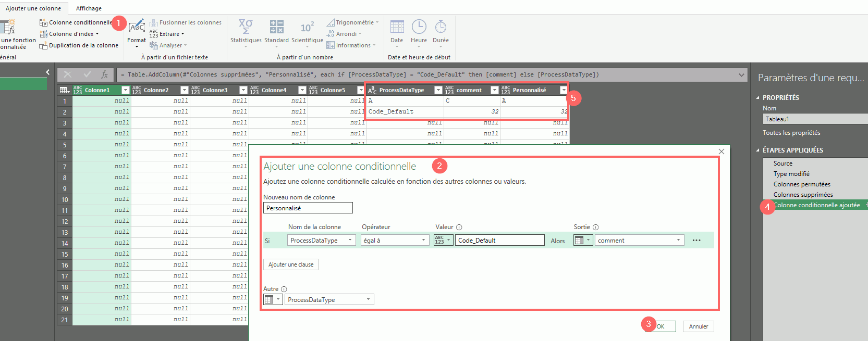This screenshot has width=868, height=341.
Task: Click the Valeur info icon
Action: 459,227
